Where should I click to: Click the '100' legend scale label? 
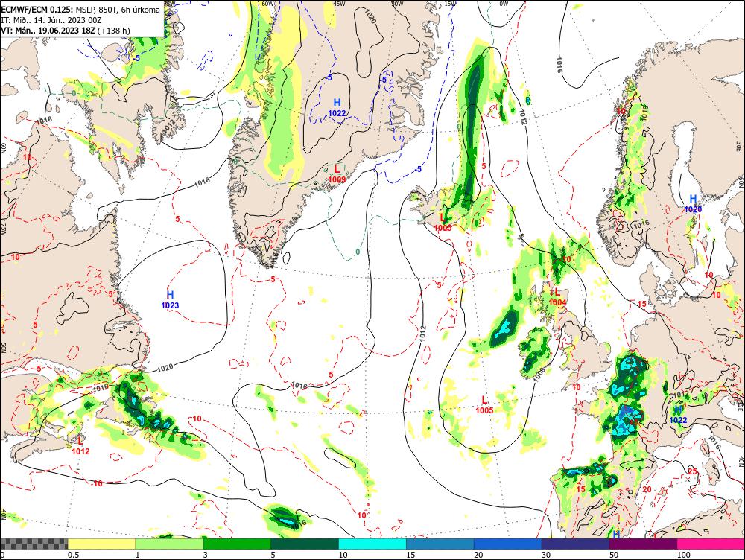pyautogui.click(x=683, y=555)
